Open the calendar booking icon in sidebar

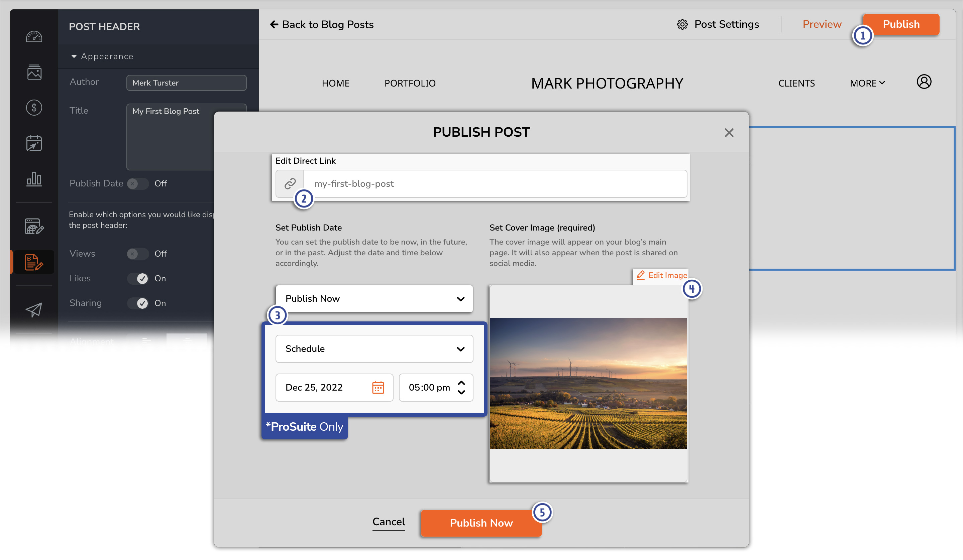coord(34,143)
